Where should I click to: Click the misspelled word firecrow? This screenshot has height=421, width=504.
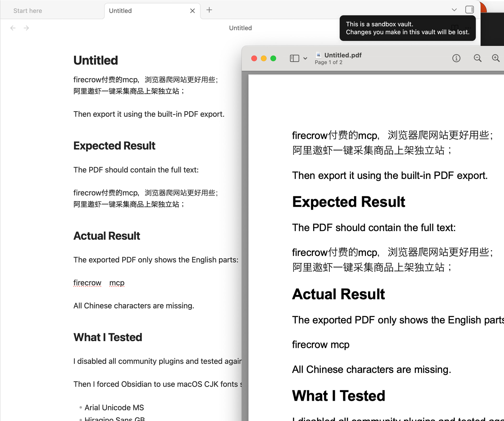(87, 283)
